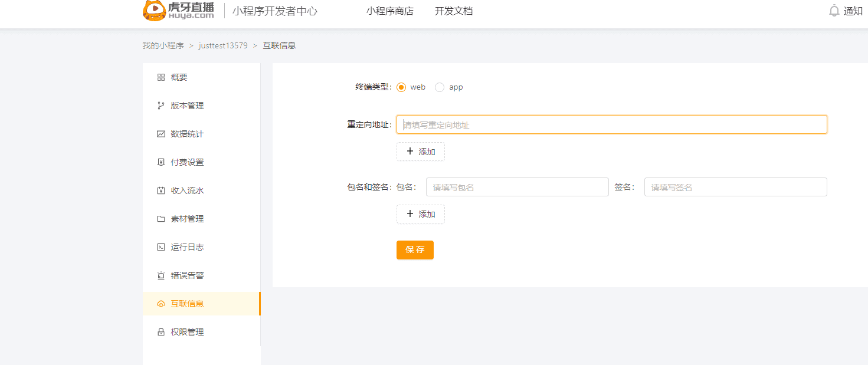Focus the 请填写包名 input field
This screenshot has height=365, width=868.
tap(517, 187)
